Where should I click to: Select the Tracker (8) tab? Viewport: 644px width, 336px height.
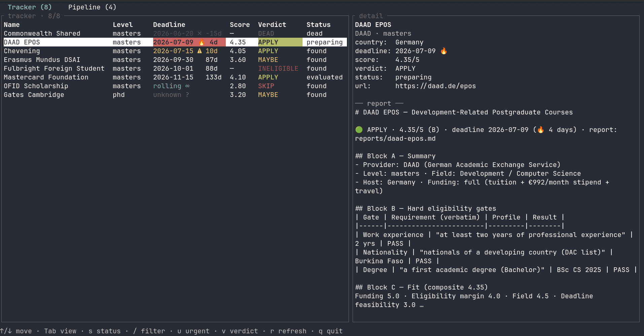30,7
